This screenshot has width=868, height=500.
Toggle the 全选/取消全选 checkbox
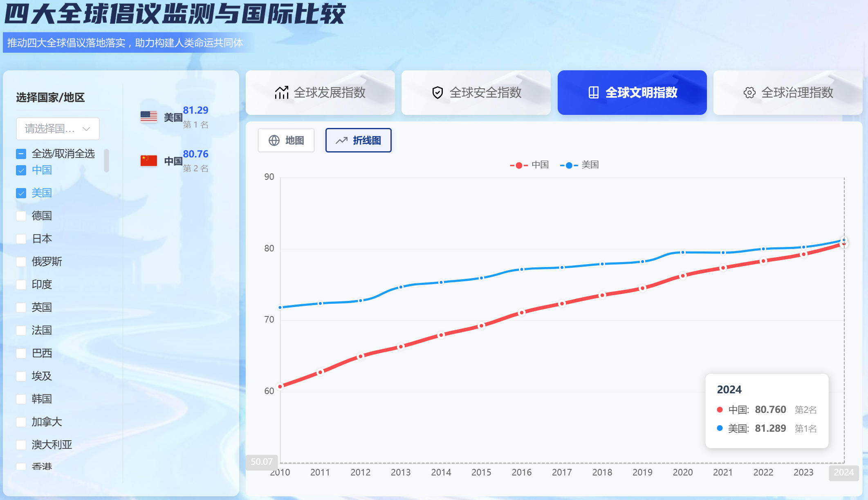tap(21, 154)
